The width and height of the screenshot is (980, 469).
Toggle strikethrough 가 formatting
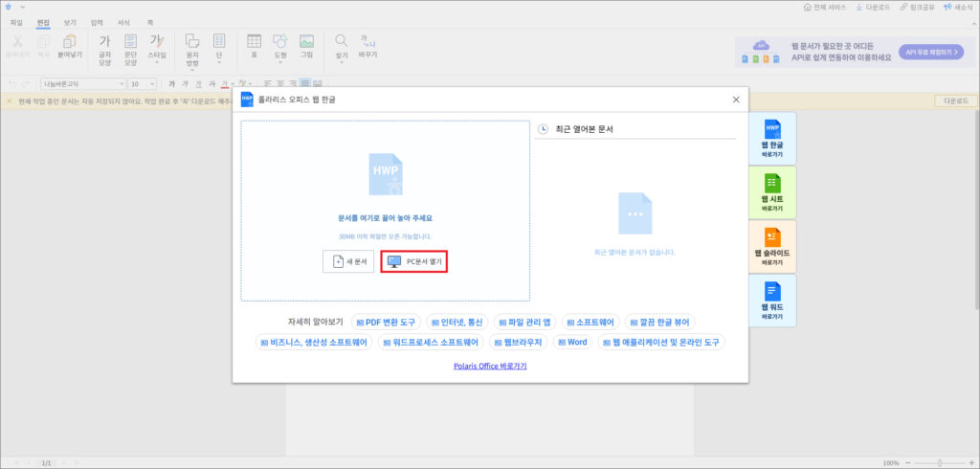[x=212, y=84]
